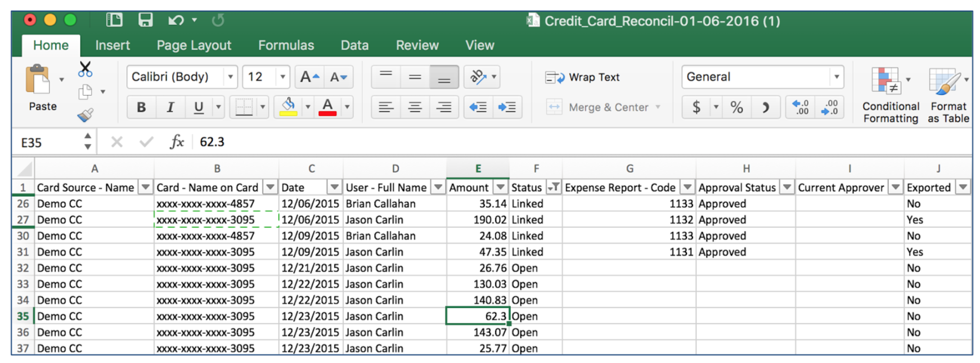Viewport: 980px width, 363px height.
Task: Toggle Bold formatting
Action: click(x=141, y=107)
